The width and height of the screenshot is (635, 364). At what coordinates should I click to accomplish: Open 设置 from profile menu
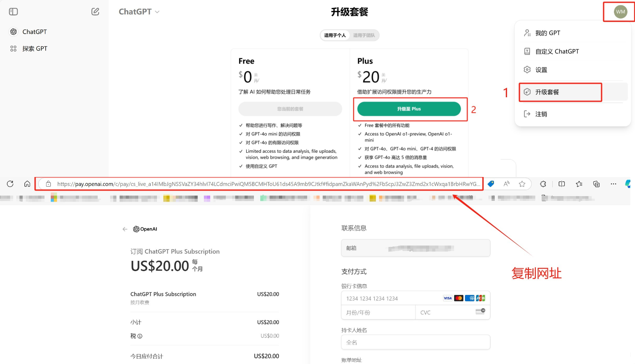[573, 69]
